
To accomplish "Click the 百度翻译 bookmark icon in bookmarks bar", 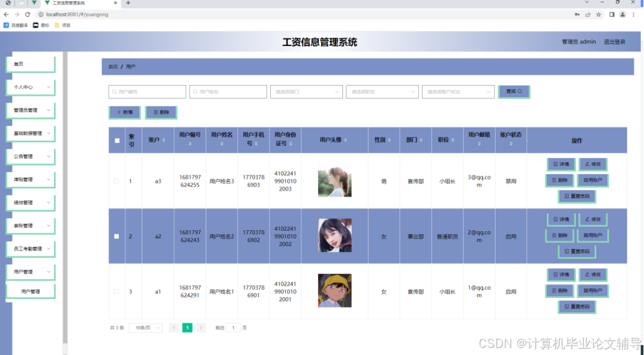I will point(5,26).
